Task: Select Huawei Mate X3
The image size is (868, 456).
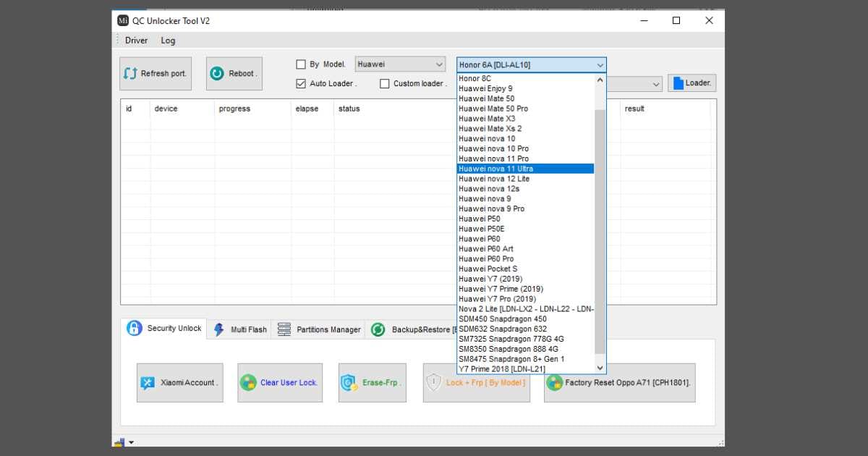Action: (x=525, y=119)
